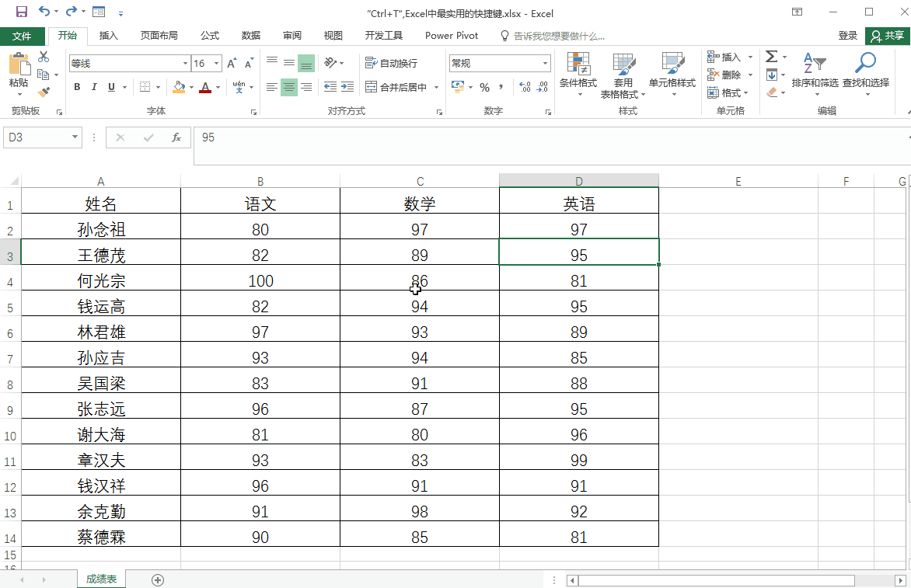Open 查找和选择 find and select

[866, 74]
